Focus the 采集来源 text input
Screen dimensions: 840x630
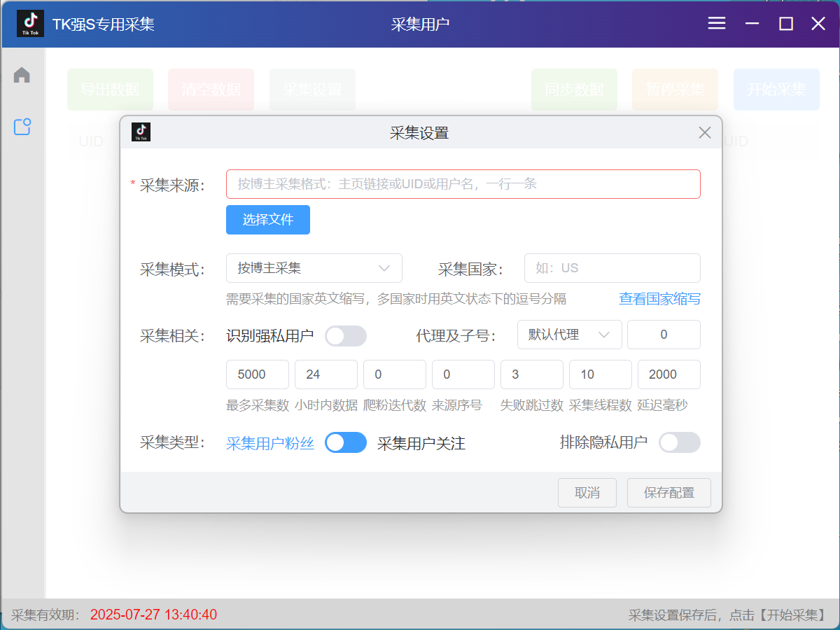click(x=463, y=184)
